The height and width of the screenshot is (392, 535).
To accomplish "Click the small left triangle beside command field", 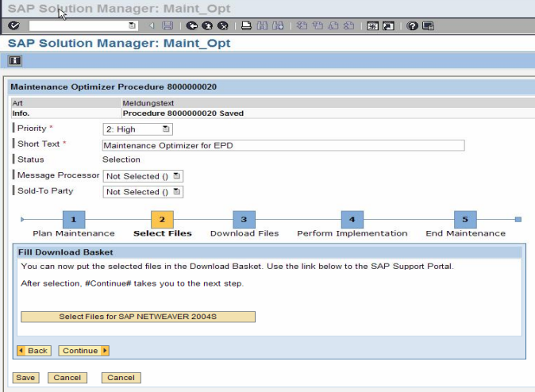I will coord(152,25).
